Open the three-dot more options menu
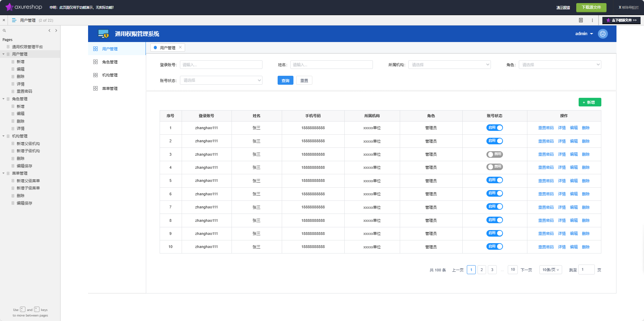The height and width of the screenshot is (321, 644). [x=592, y=20]
